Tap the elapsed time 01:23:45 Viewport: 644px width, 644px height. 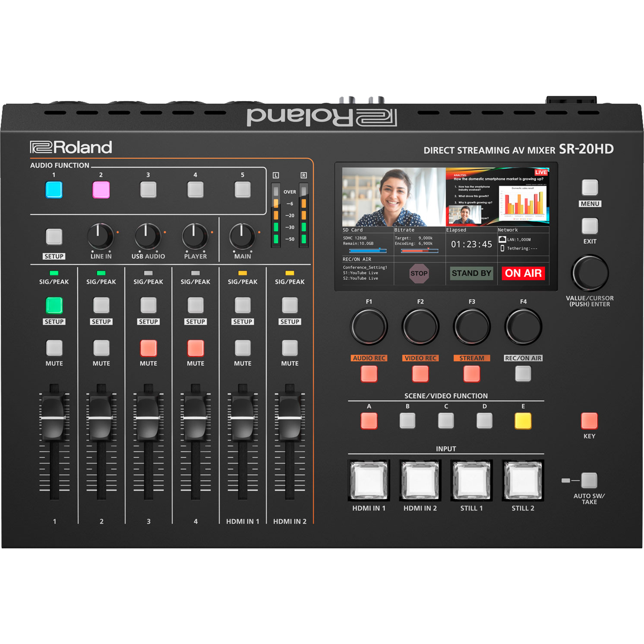471,244
